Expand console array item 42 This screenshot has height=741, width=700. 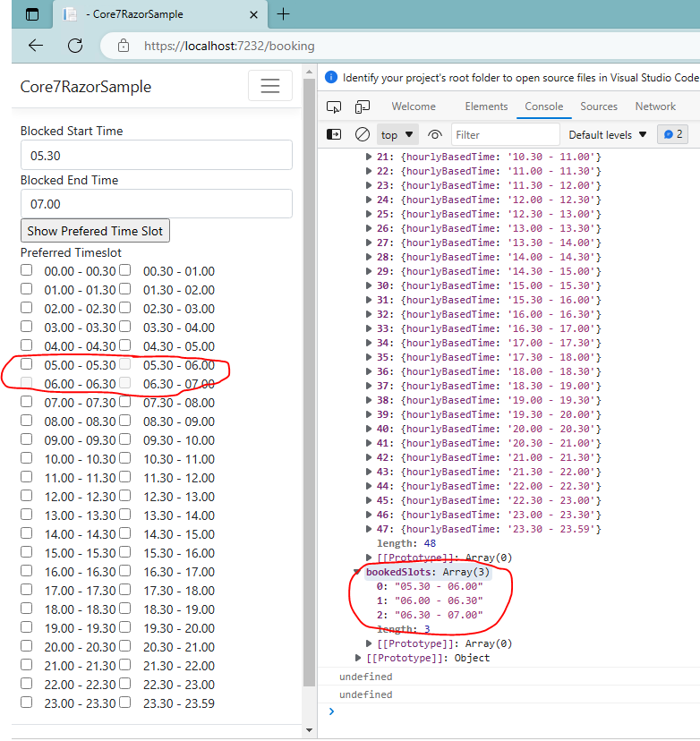click(x=369, y=457)
